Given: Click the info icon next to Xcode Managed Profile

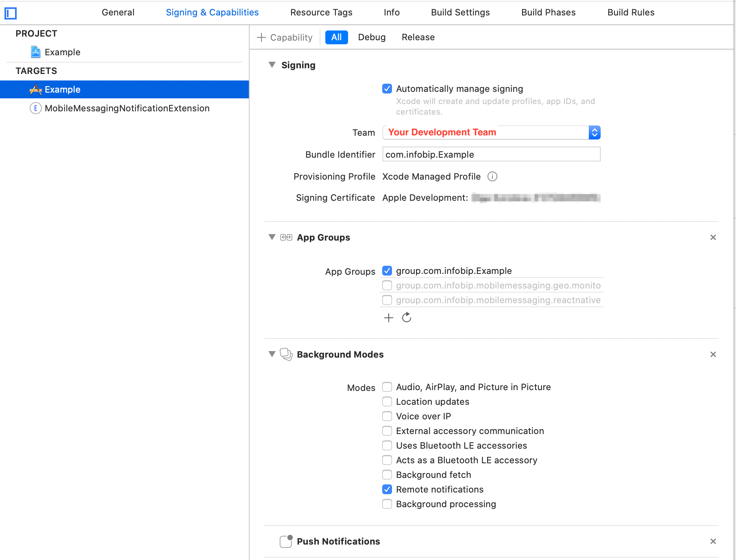Looking at the screenshot, I should pyautogui.click(x=492, y=176).
